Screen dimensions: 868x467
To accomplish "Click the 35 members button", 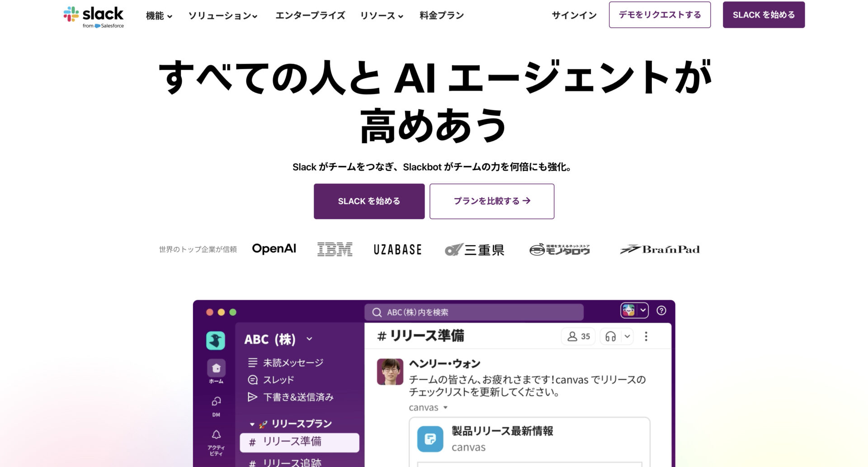I will click(x=578, y=336).
